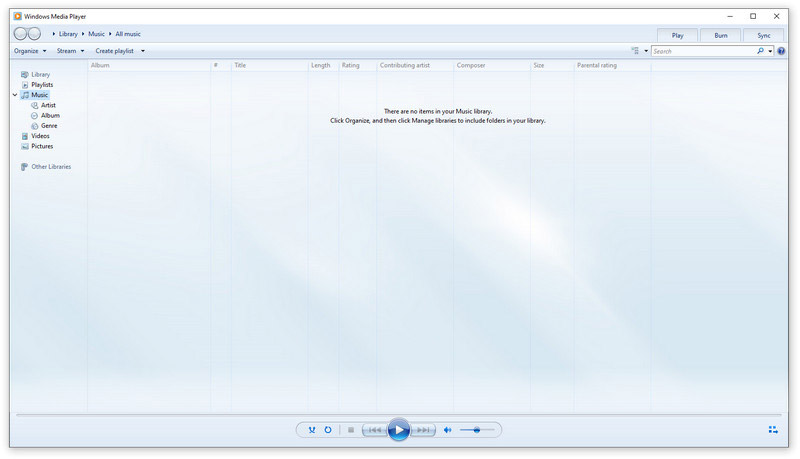Collapse the Music tree node
Image resolution: width=800 pixels, height=459 pixels.
(15, 95)
